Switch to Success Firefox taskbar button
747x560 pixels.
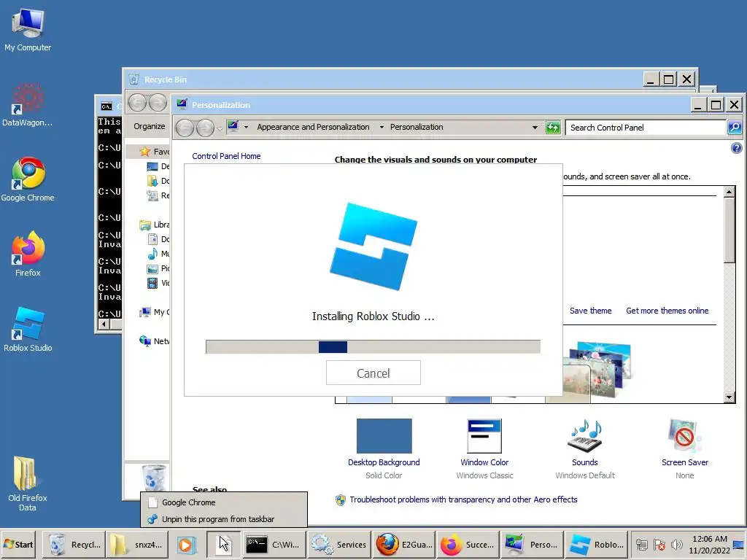point(468,544)
